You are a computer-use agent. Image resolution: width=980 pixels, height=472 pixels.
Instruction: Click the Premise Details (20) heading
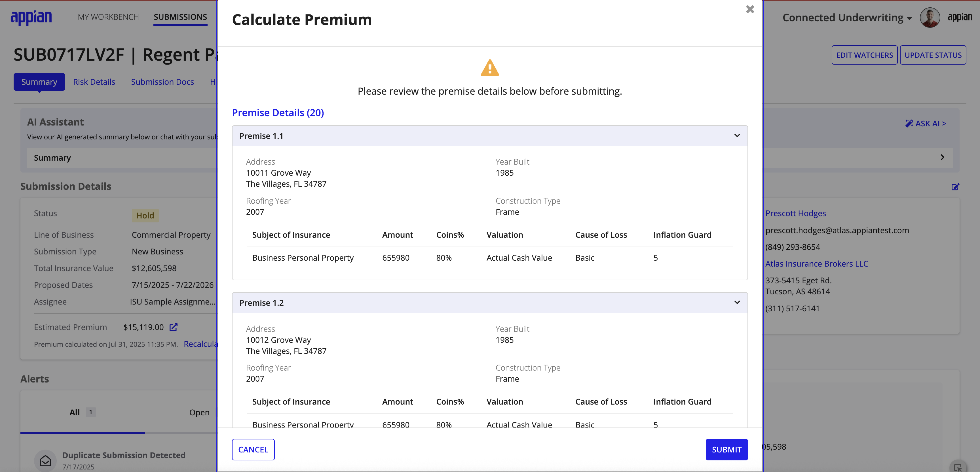pyautogui.click(x=278, y=112)
